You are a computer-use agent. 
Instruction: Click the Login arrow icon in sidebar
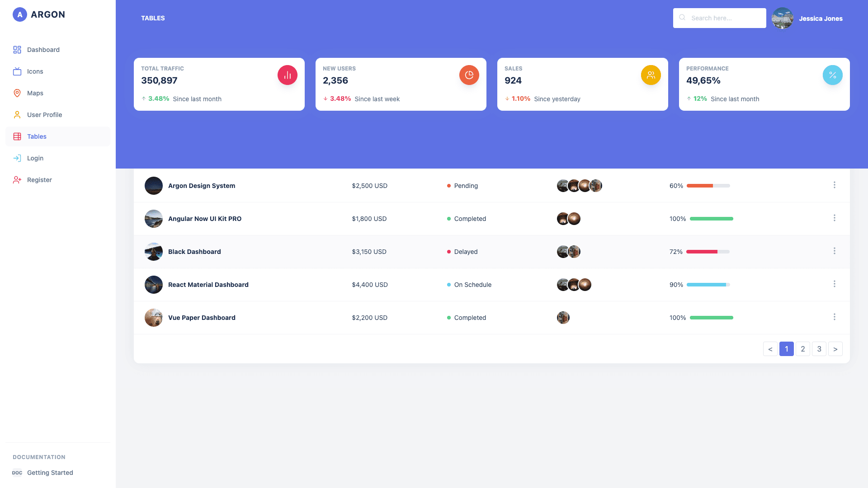[17, 158]
